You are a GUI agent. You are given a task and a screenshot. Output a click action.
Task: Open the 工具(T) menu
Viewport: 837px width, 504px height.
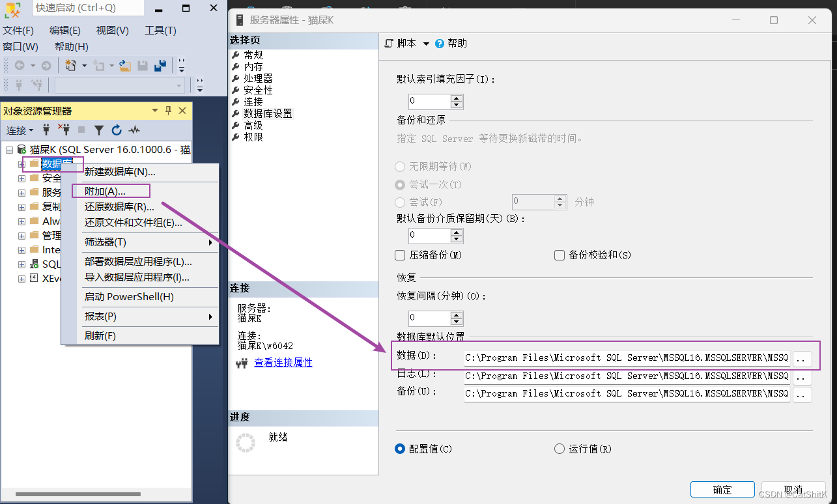tap(160, 31)
